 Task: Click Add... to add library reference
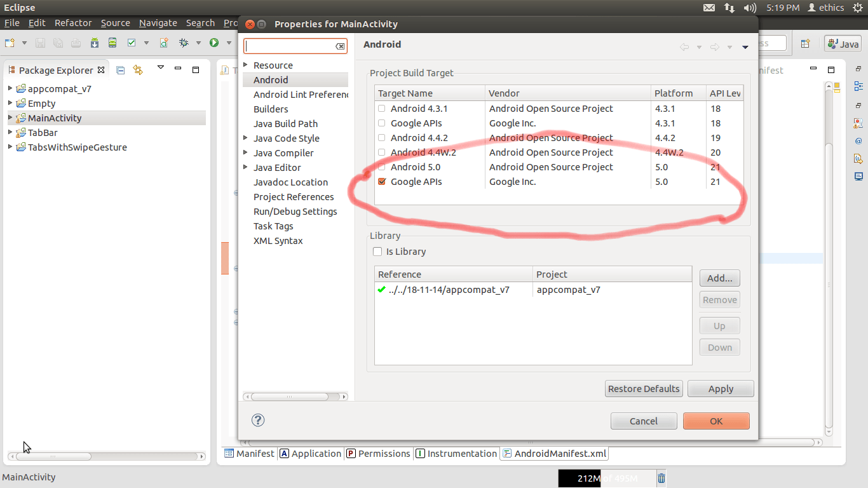[x=719, y=278]
